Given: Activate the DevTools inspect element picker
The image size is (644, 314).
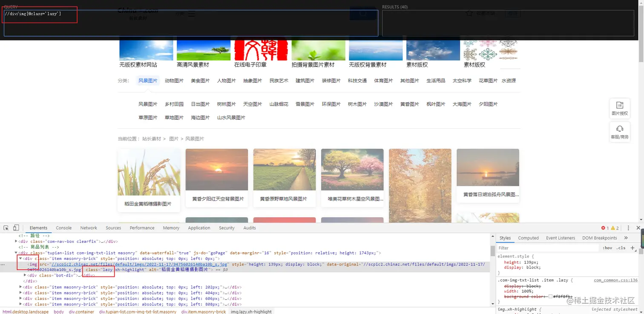Looking at the screenshot, I should (6, 228).
